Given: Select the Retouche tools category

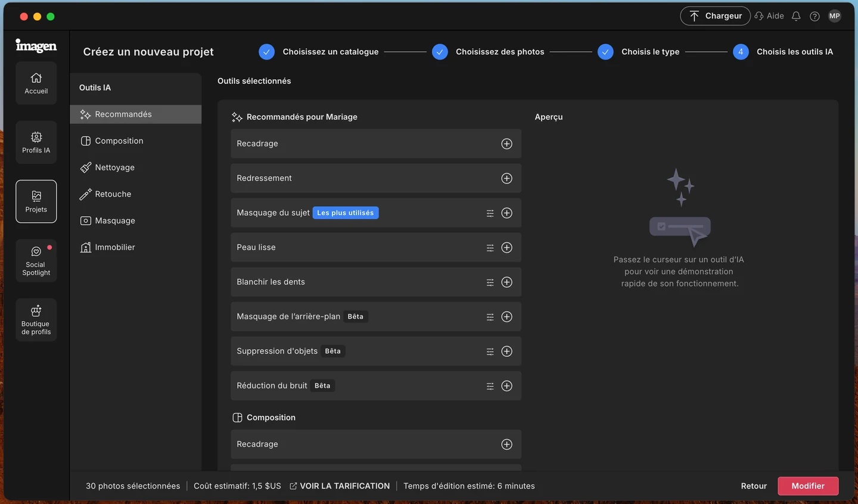Looking at the screenshot, I should point(136,194).
